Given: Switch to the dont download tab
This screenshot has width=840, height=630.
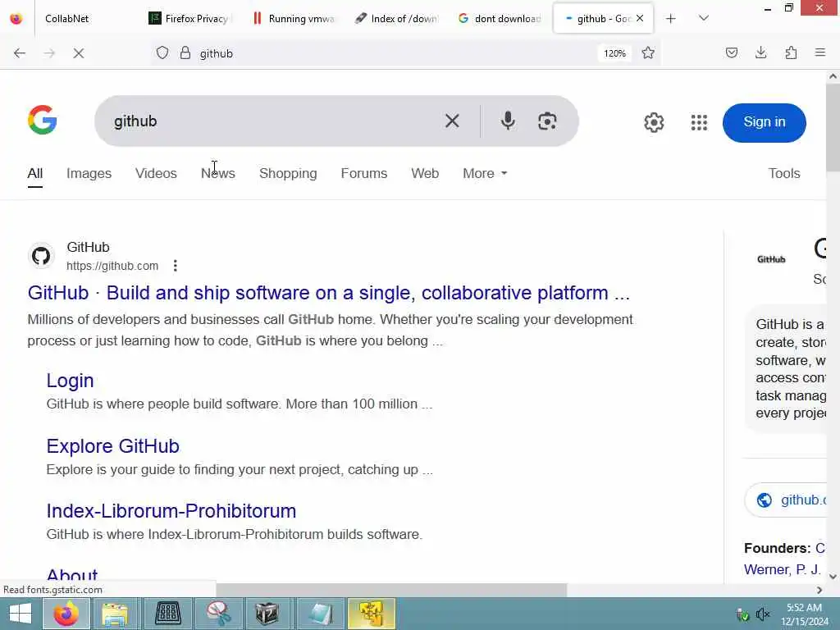Looking at the screenshot, I should pyautogui.click(x=501, y=19).
